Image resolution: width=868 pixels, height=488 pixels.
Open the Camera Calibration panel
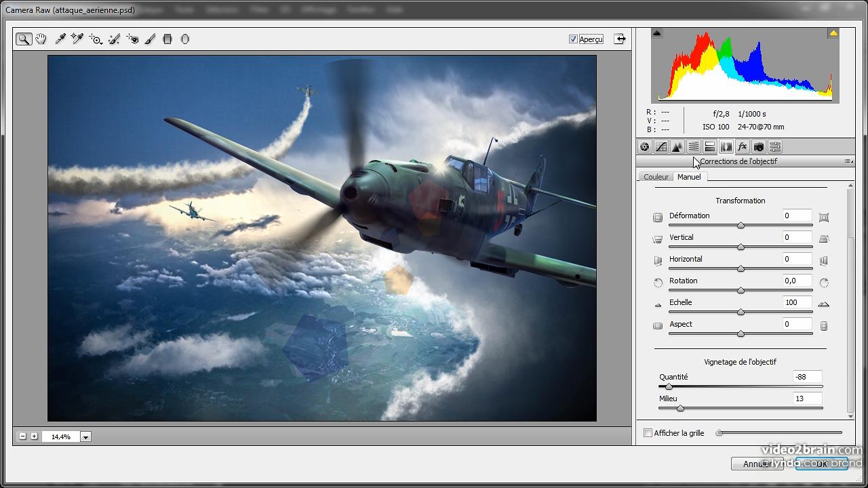(758, 147)
